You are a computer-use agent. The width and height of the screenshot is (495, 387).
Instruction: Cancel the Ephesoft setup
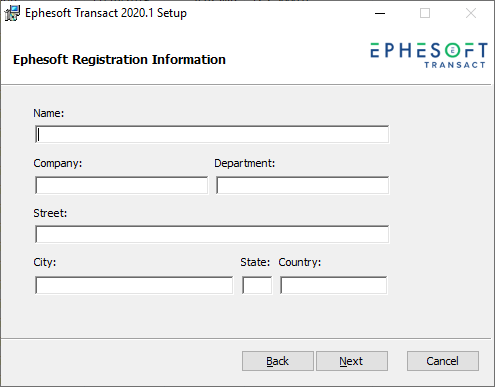(x=443, y=361)
